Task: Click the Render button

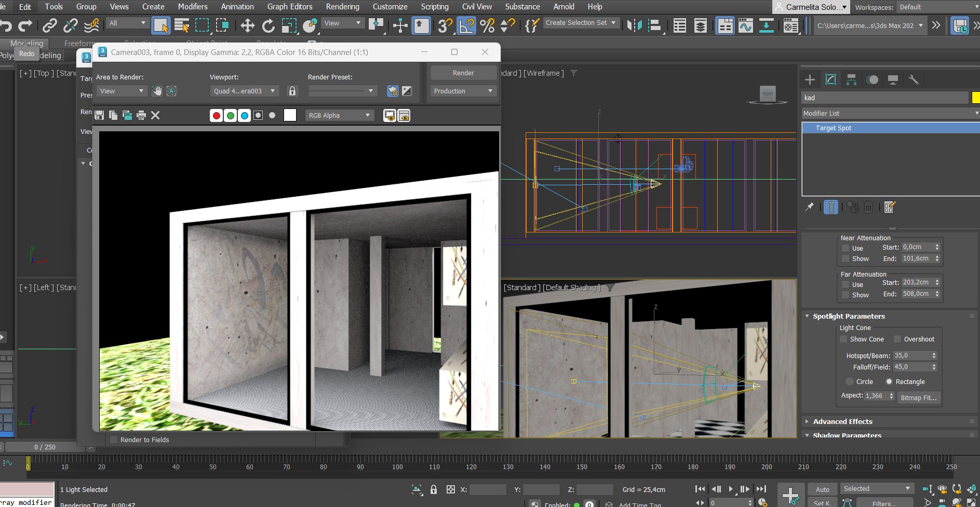Action: click(463, 73)
